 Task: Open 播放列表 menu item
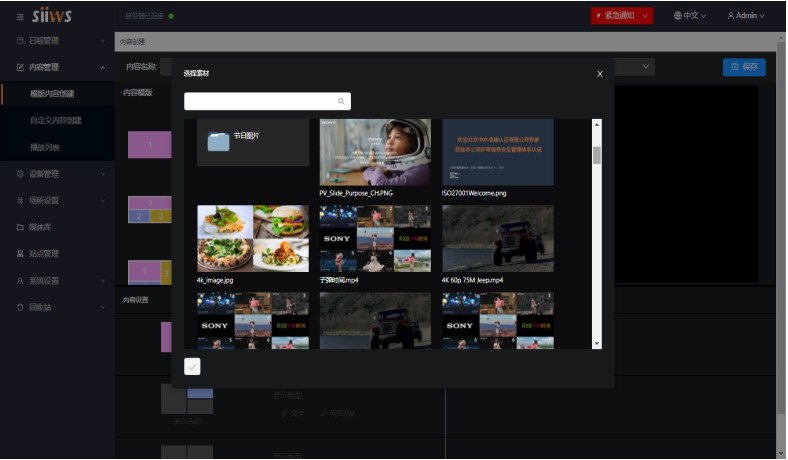(x=45, y=147)
